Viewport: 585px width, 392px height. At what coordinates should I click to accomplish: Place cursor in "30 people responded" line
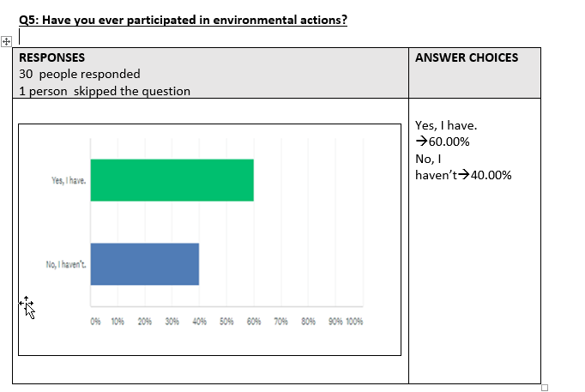[x=80, y=74]
